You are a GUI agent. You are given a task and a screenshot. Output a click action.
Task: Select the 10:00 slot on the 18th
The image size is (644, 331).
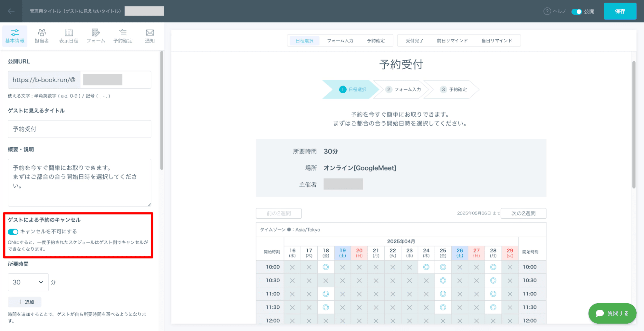[326, 267]
